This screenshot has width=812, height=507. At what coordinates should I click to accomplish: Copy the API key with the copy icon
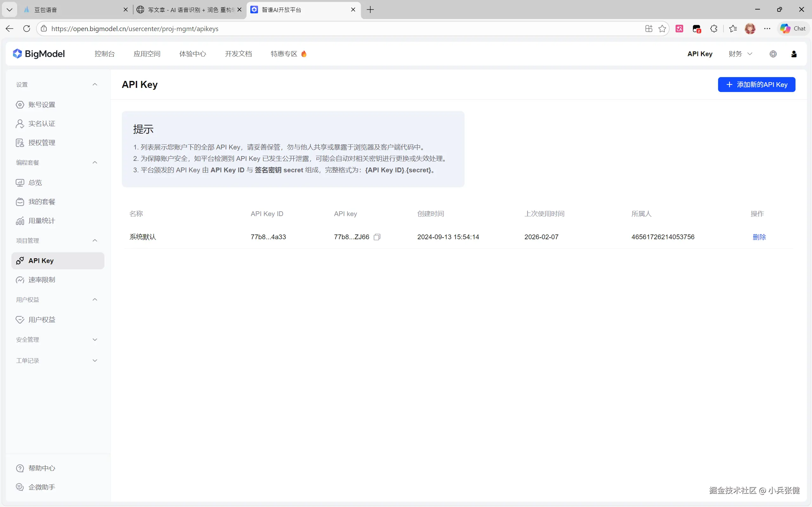point(377,237)
